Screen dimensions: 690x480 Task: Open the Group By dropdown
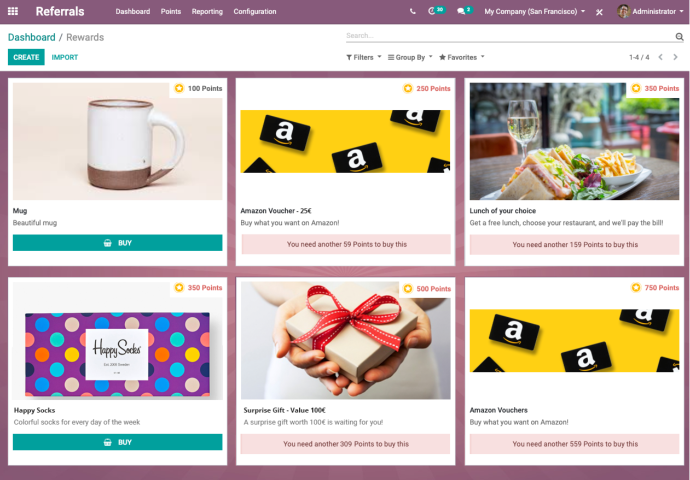pyautogui.click(x=410, y=57)
